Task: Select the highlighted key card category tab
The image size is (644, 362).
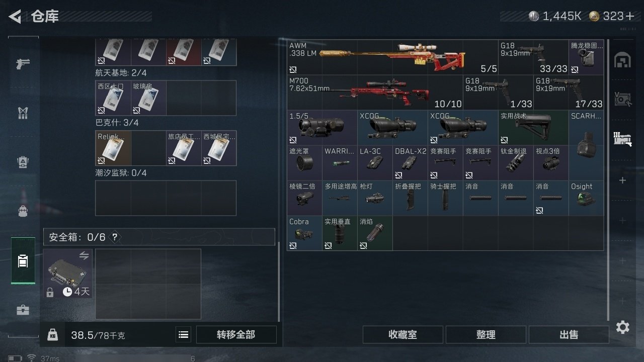Action: [23, 261]
